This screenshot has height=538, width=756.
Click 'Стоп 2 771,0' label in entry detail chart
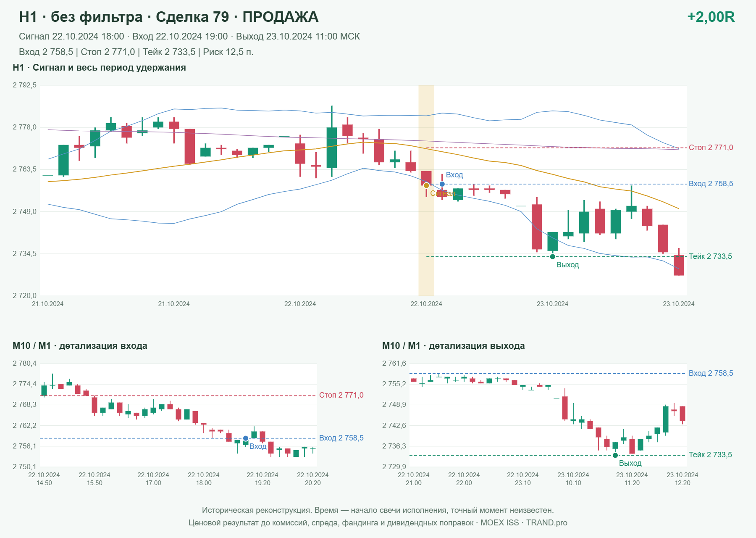[x=341, y=395]
